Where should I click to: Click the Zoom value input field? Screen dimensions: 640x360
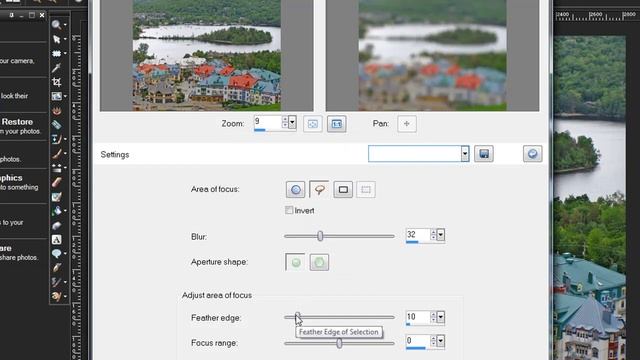click(x=267, y=122)
